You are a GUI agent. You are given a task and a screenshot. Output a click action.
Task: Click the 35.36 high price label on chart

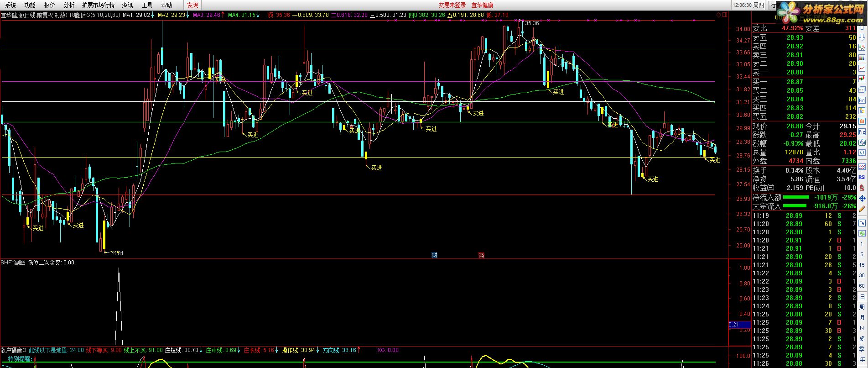[532, 23]
